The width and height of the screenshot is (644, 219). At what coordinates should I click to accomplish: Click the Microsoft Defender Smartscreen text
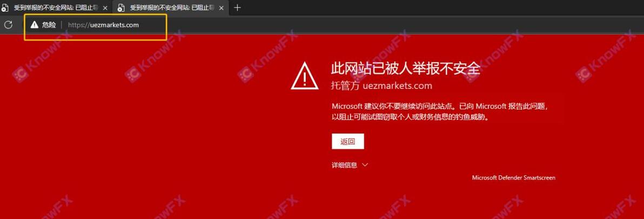[x=513, y=178]
